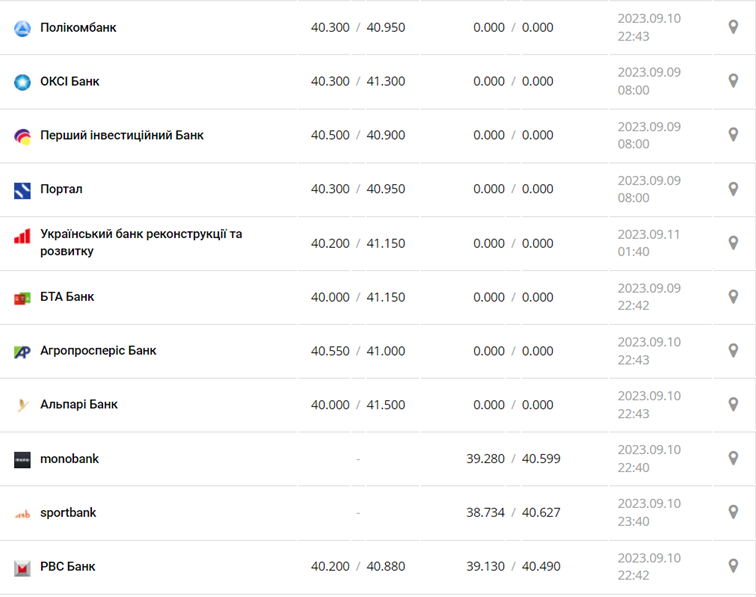The image size is (756, 597).
Task: Open Український банк реконструкції та розвитку
Action: 141,243
